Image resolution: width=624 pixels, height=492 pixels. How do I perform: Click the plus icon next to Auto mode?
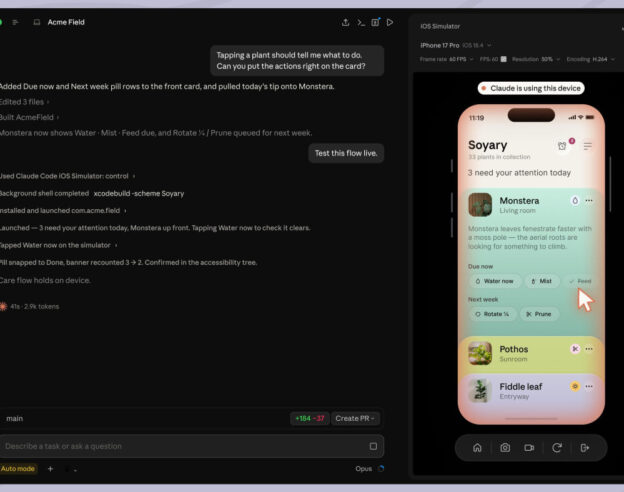click(51, 469)
